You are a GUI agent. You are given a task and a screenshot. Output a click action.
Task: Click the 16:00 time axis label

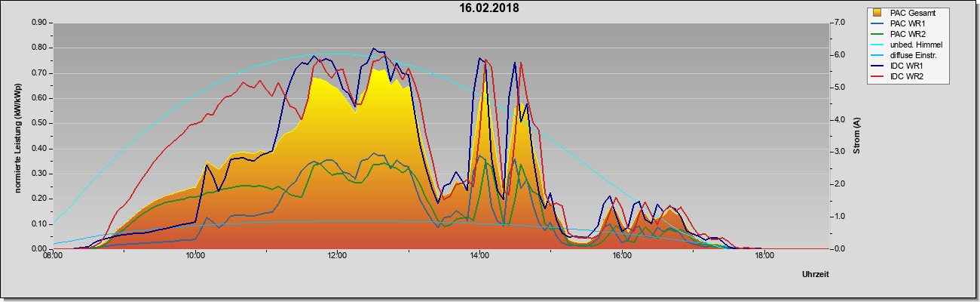621,255
